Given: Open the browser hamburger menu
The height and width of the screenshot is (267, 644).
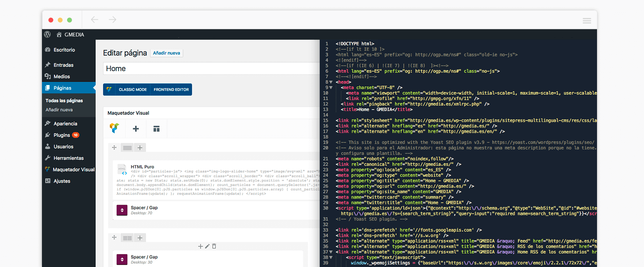Looking at the screenshot, I should [587, 21].
